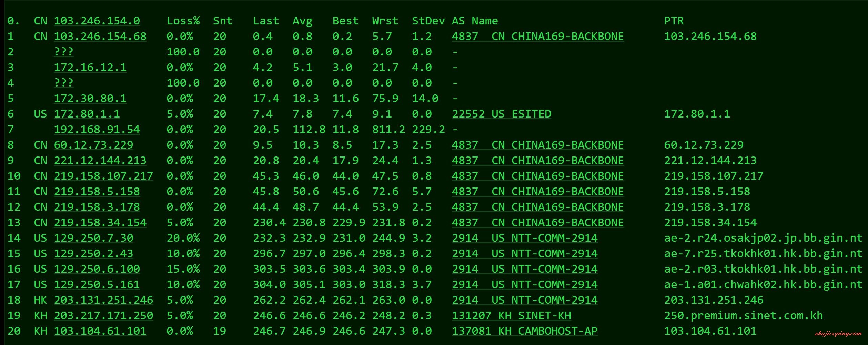Click the 221.12.144.213 hop address
Screen dimensions: 868x345
pos(100,161)
